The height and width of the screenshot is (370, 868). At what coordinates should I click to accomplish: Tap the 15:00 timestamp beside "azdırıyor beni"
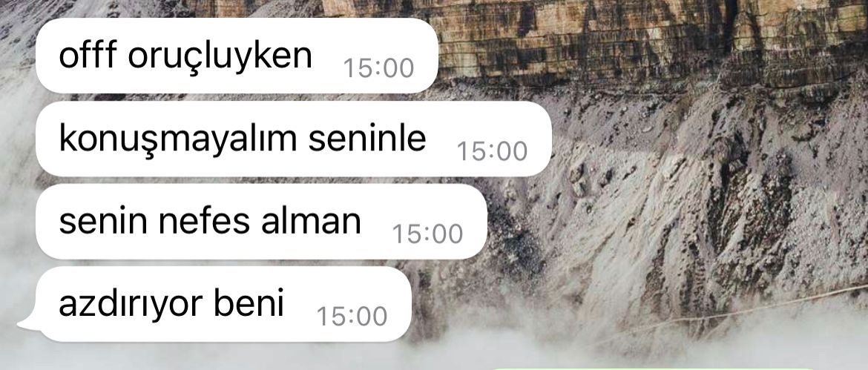pyautogui.click(x=352, y=317)
